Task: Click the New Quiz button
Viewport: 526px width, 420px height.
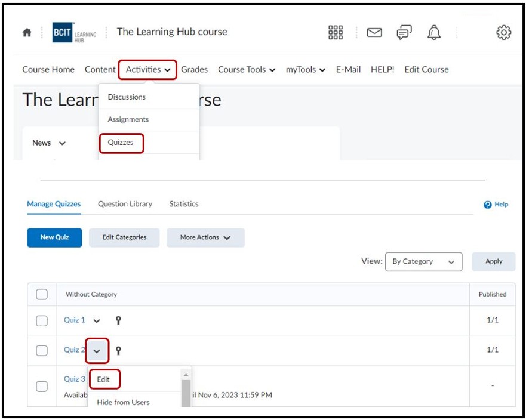Action: click(54, 237)
